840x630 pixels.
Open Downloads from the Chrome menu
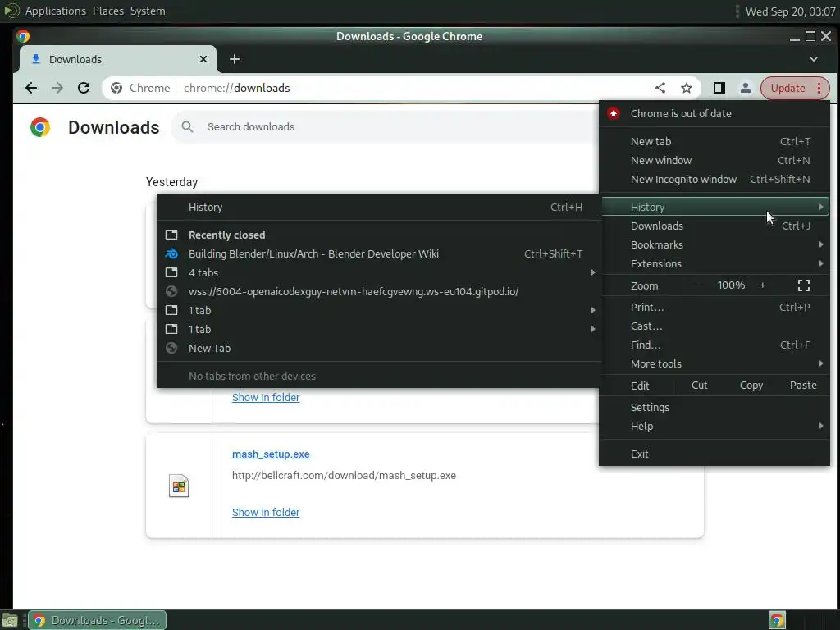pyautogui.click(x=715, y=226)
